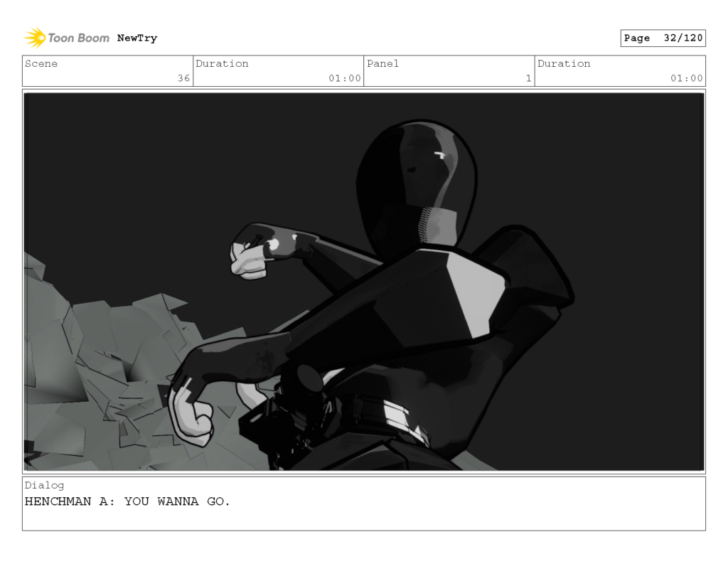Click the Scene header label
The height and width of the screenshot is (564, 728).
tap(41, 63)
